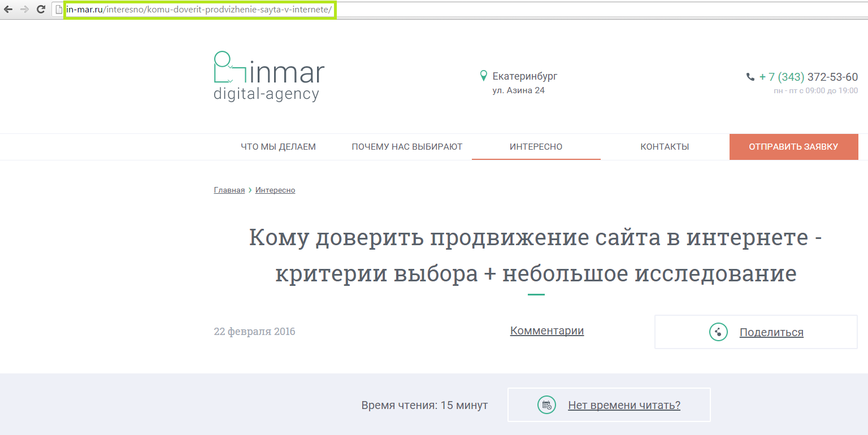868x435 pixels.
Task: Click the working hours пн - пт text
Action: pyautogui.click(x=816, y=90)
